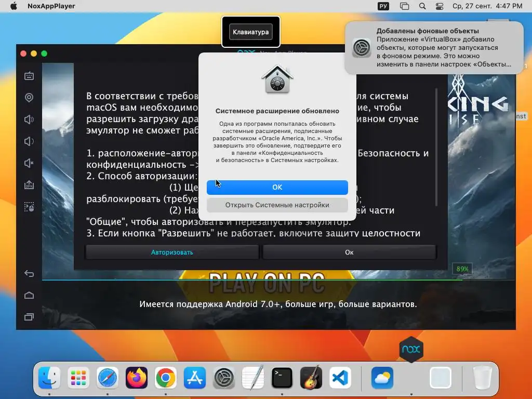Click the date and time in menu bar
The width and height of the screenshot is (532, 399).
click(487, 6)
